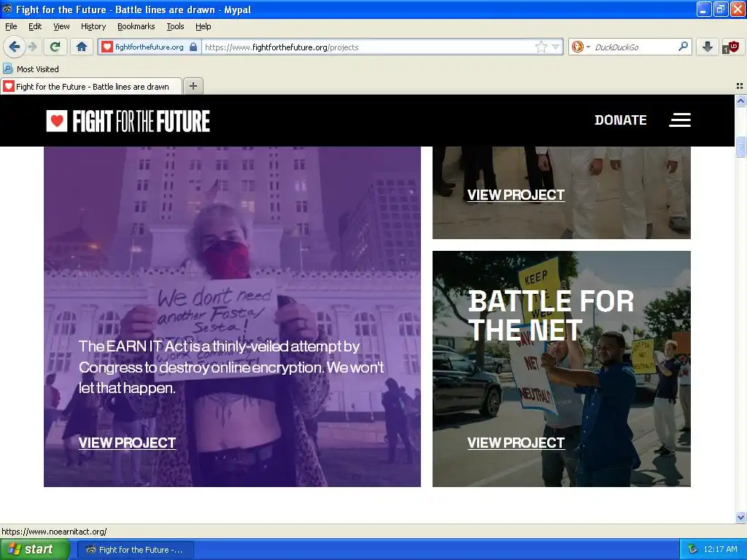This screenshot has height=560, width=747.
Task: Click the list all tabs icon
Action: [740, 86]
